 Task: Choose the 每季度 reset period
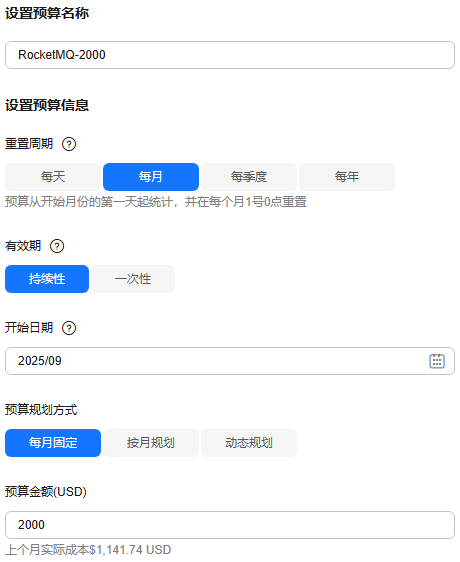coord(249,177)
